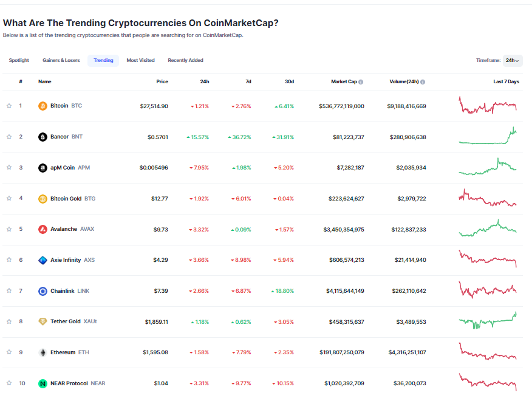Open the Bitcoin BTC coin link
Screen dimensions: 532x398
click(x=66, y=106)
